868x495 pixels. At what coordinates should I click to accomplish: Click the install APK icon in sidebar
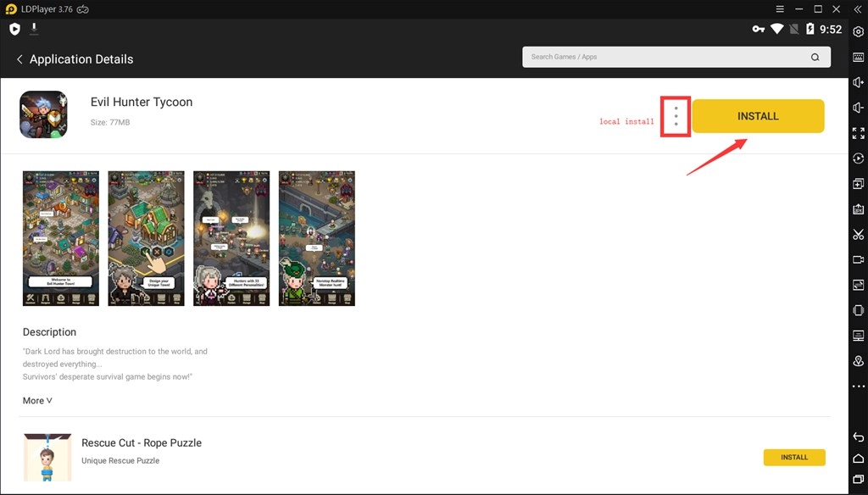tap(858, 209)
